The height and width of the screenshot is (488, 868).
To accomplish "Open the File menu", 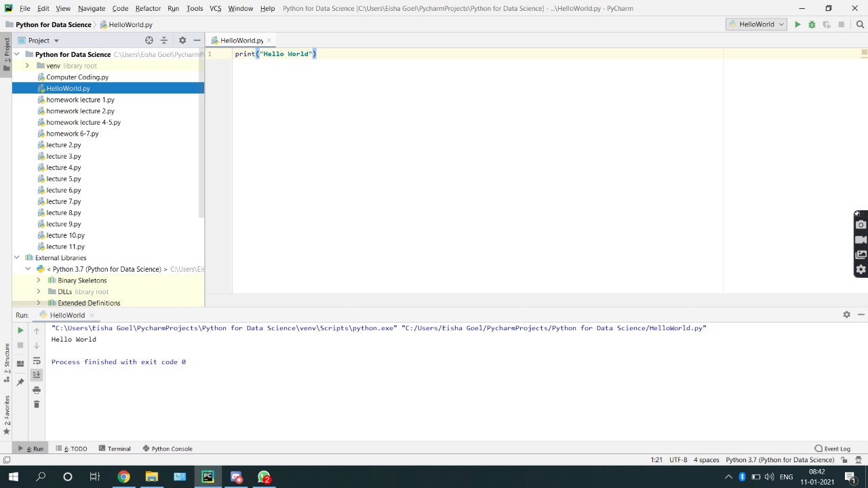I will [x=25, y=8].
